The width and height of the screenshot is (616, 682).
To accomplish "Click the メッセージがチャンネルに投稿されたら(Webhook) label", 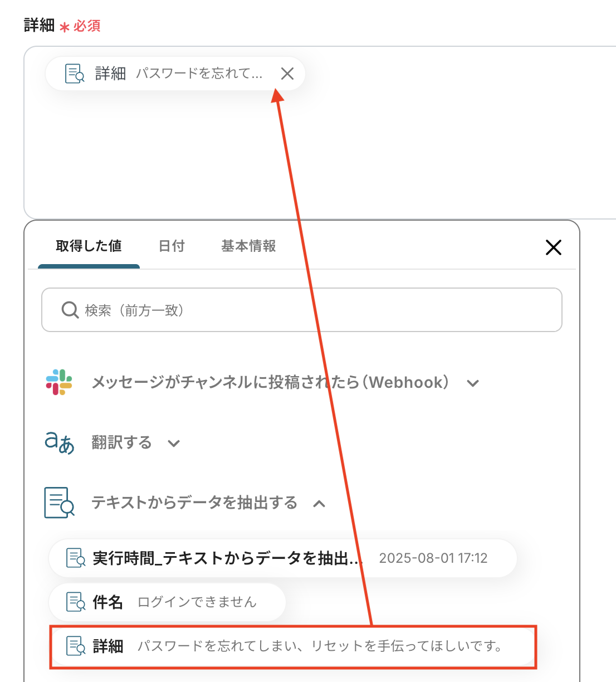I will [x=270, y=382].
